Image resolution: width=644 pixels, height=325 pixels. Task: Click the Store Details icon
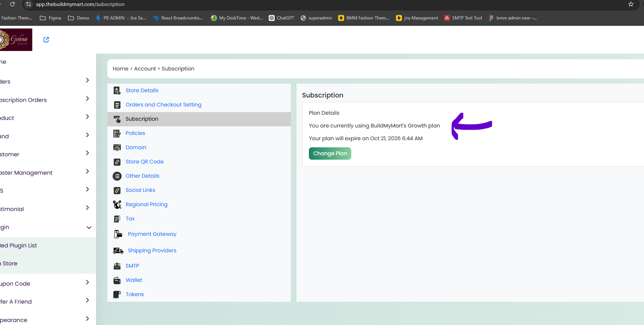pos(117,90)
